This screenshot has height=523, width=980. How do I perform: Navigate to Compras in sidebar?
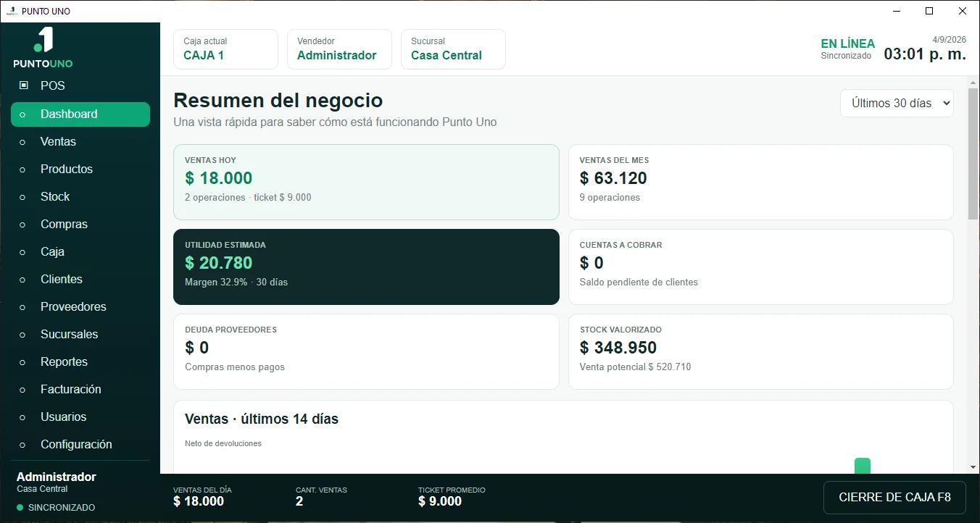80,225
